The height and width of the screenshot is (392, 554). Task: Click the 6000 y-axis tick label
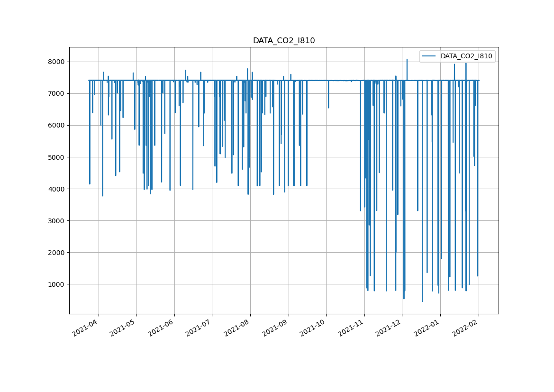[56, 125]
